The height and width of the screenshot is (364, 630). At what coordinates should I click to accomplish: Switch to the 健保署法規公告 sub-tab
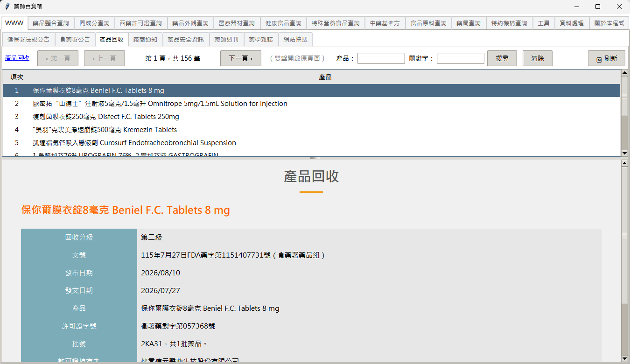(28, 40)
